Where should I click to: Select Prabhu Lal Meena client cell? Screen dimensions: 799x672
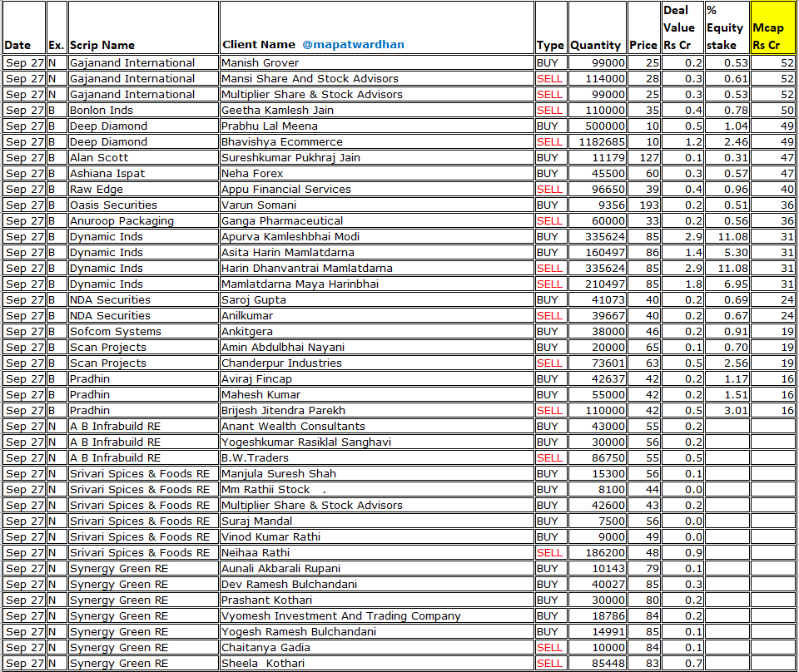point(376,126)
